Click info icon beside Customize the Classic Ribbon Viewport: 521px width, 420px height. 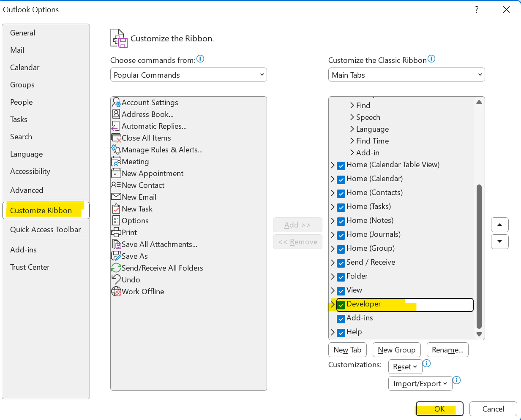coord(431,59)
